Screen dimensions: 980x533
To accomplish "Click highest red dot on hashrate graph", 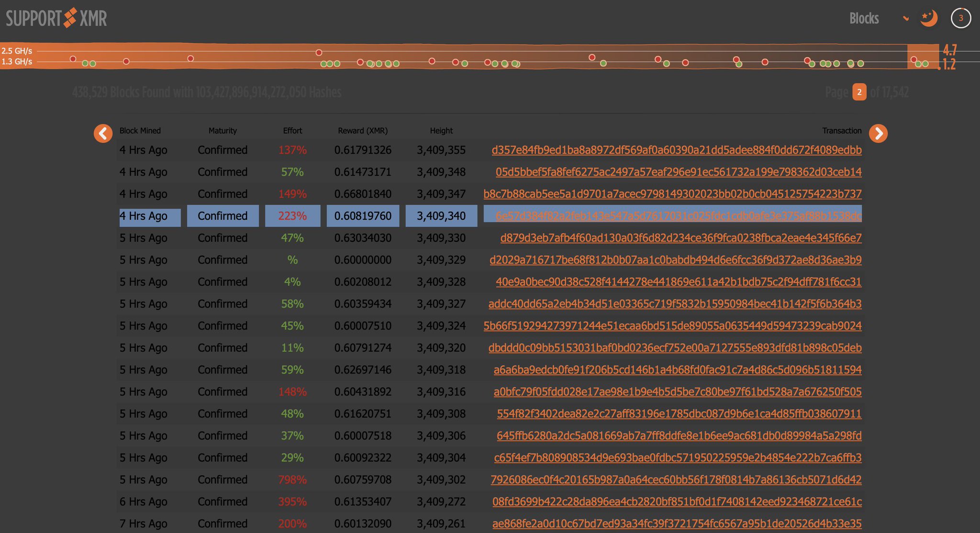I will coord(319,52).
